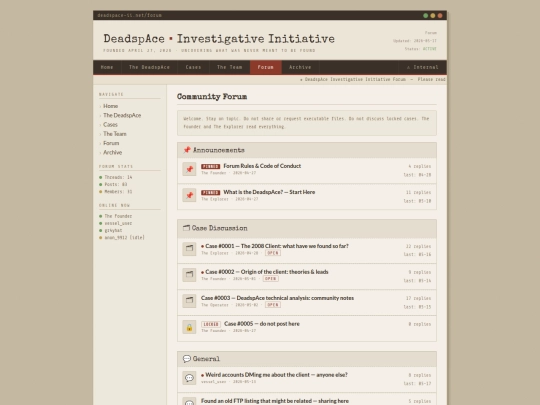This screenshot has height=405, width=540.
Task: Go to the Cases nav tab
Action: [x=194, y=67]
